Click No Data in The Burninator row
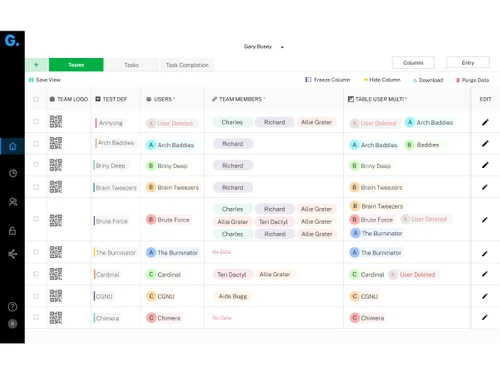Image resolution: width=500 pixels, height=375 pixels. pos(222,252)
